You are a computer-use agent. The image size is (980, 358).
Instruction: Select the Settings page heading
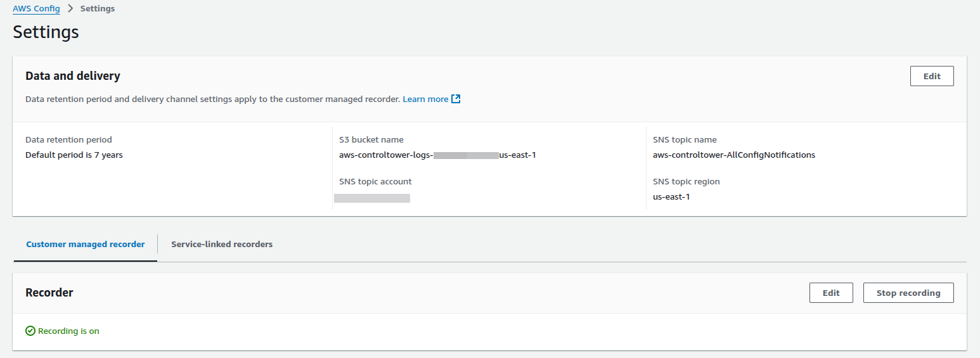point(46,32)
